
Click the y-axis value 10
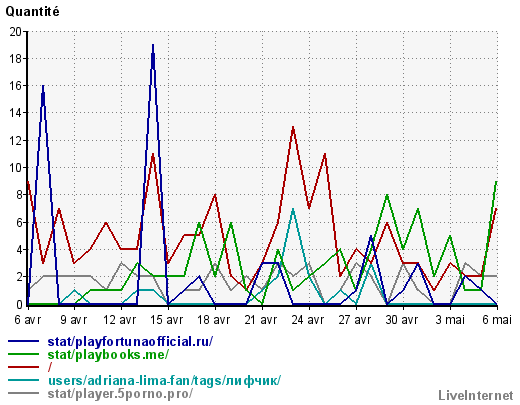(x=16, y=168)
